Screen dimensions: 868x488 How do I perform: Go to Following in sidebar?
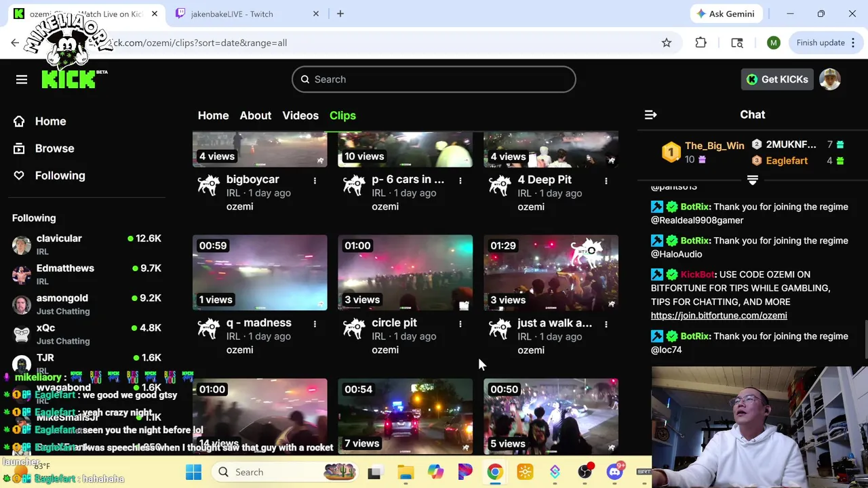tap(60, 176)
